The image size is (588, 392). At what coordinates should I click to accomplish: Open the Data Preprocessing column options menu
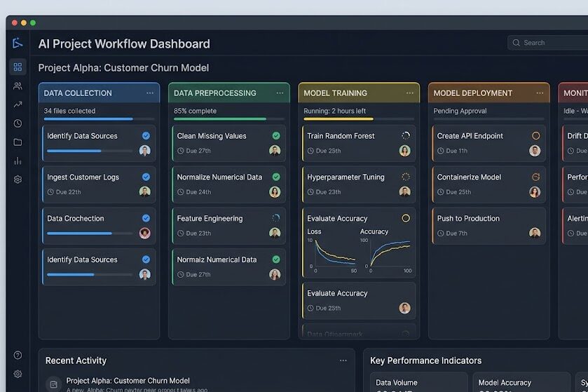pos(280,93)
